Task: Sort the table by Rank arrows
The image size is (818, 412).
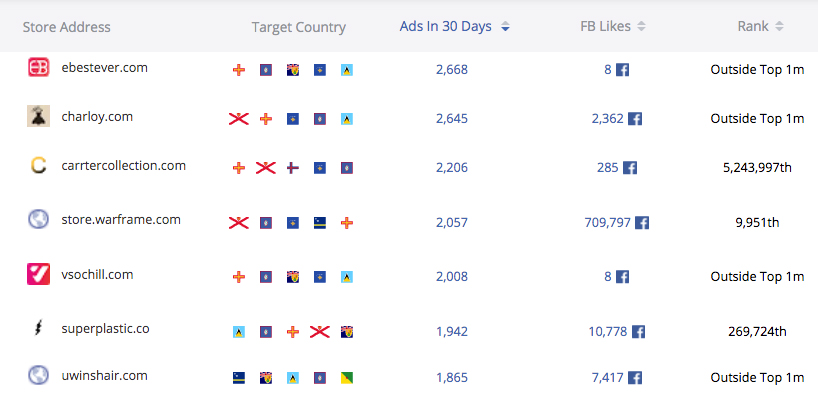Action: (779, 26)
